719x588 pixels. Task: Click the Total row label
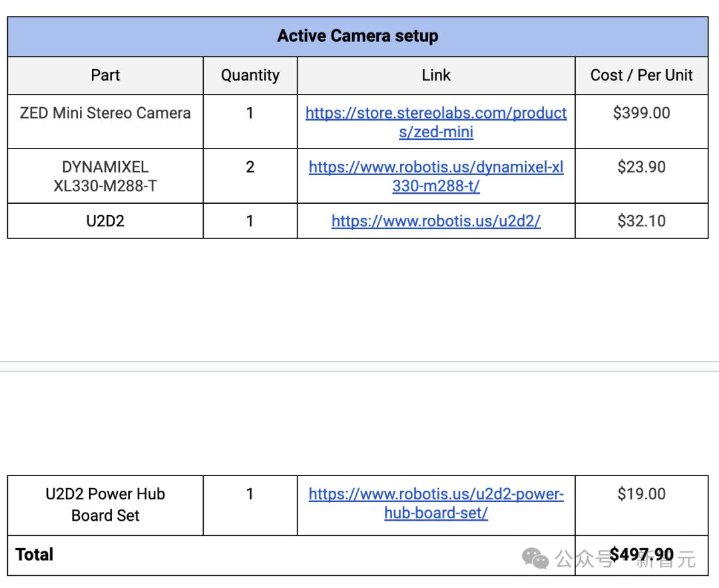(x=35, y=555)
